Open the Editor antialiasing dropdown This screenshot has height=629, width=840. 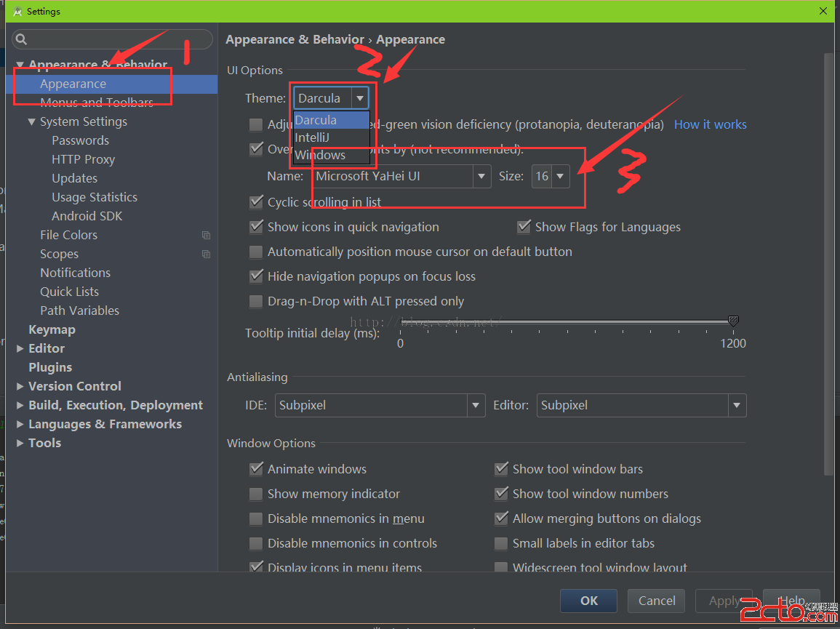pyautogui.click(x=737, y=406)
